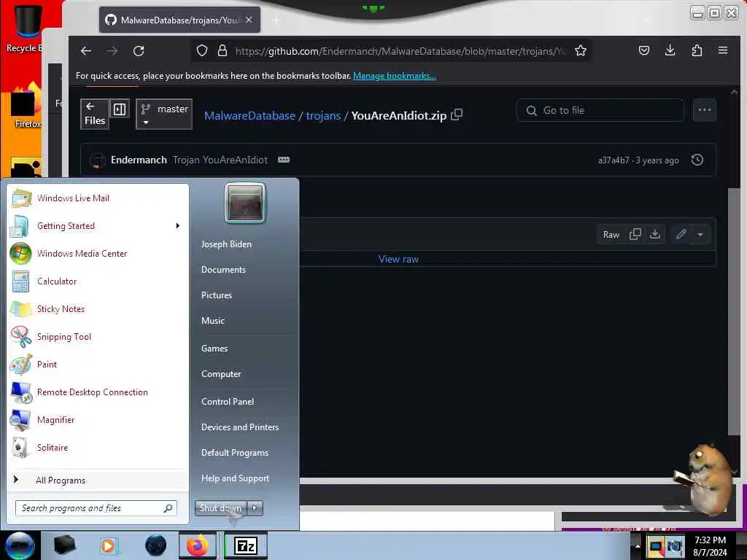747x560 pixels.
Task: Open Computer from Start menu
Action: click(221, 374)
